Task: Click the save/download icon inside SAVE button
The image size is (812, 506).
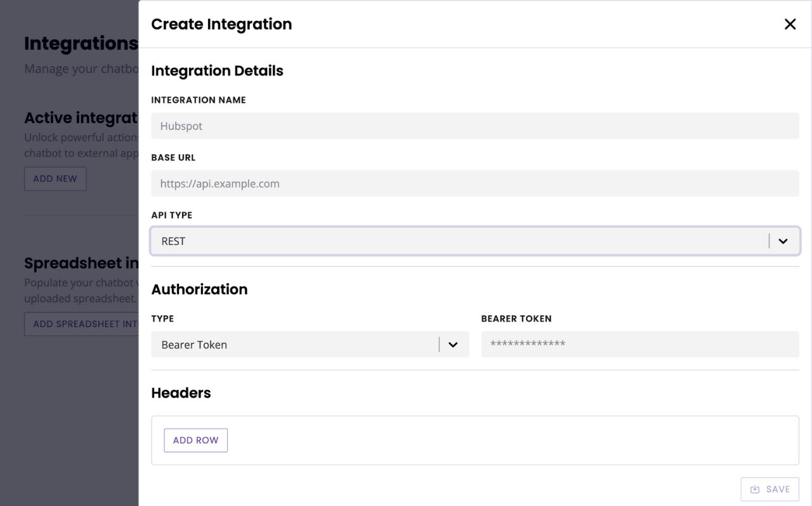Action: point(754,489)
